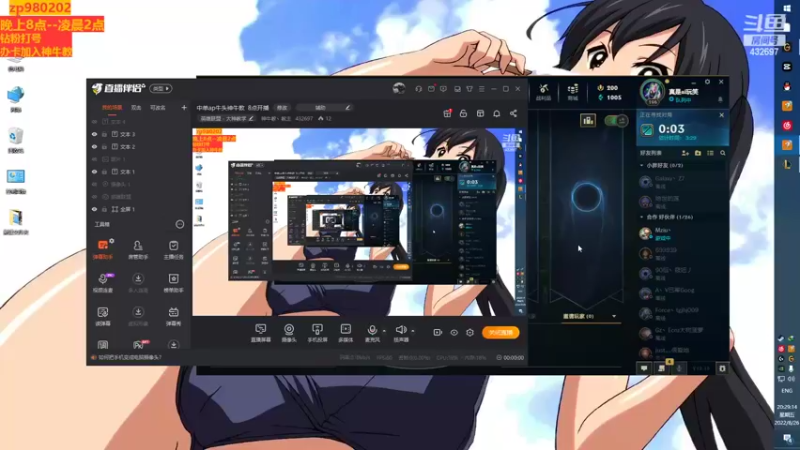This screenshot has height=450, width=800.
Task: Add a 多媒体 media source
Action: pyautogui.click(x=345, y=333)
